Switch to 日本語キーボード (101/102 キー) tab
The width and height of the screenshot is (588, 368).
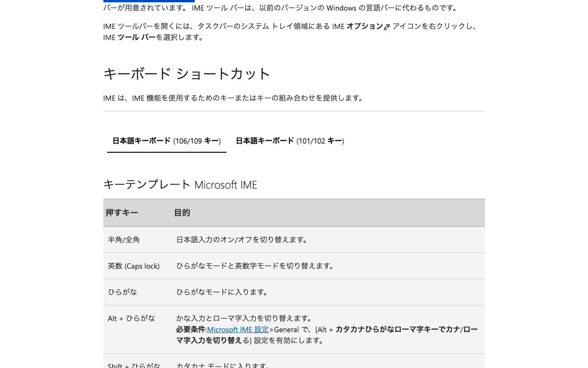(x=290, y=141)
